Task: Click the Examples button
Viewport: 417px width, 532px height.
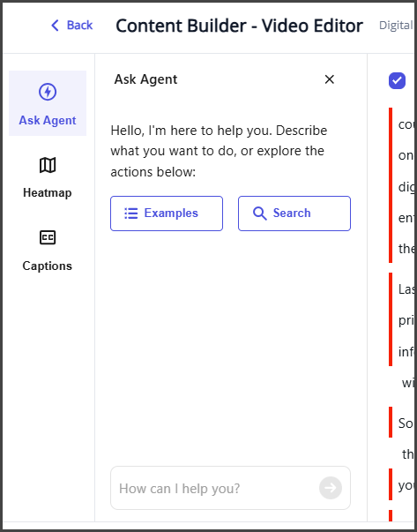Action: (x=167, y=214)
